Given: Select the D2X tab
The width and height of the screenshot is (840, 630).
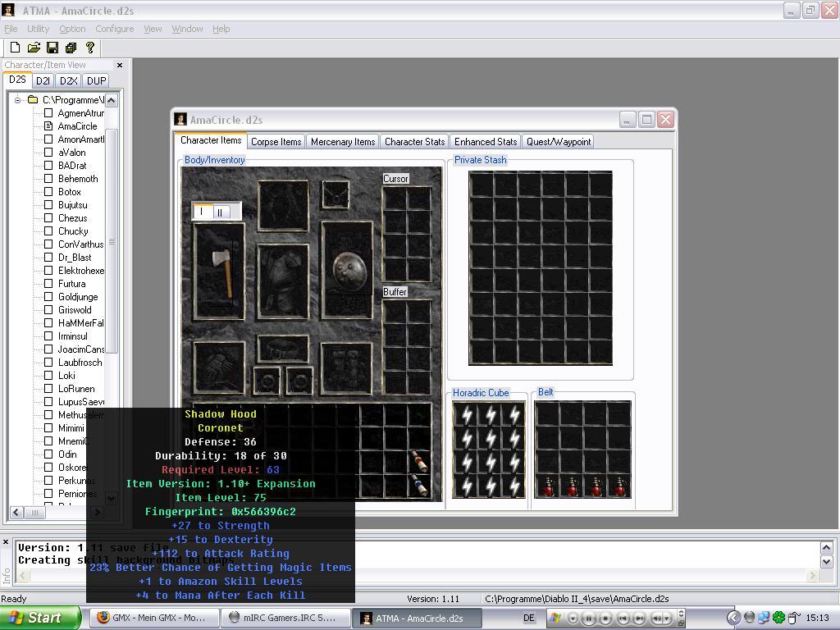Looking at the screenshot, I should click(x=69, y=81).
